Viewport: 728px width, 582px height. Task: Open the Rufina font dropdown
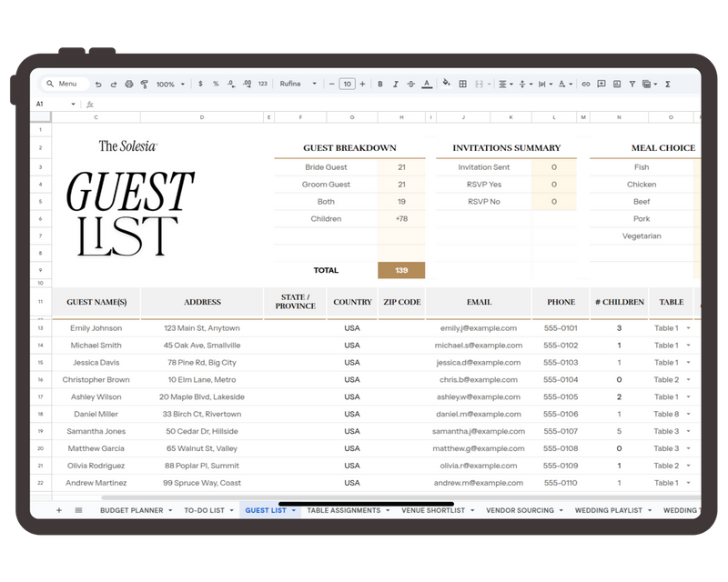[x=298, y=84]
